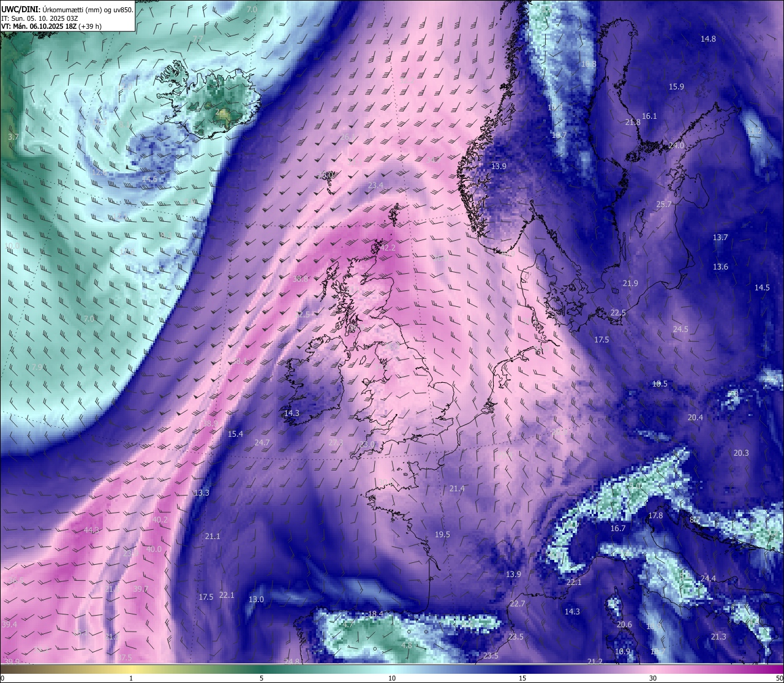The image size is (784, 683).
Task: Click the 20.3 value label
Action: 741,453
